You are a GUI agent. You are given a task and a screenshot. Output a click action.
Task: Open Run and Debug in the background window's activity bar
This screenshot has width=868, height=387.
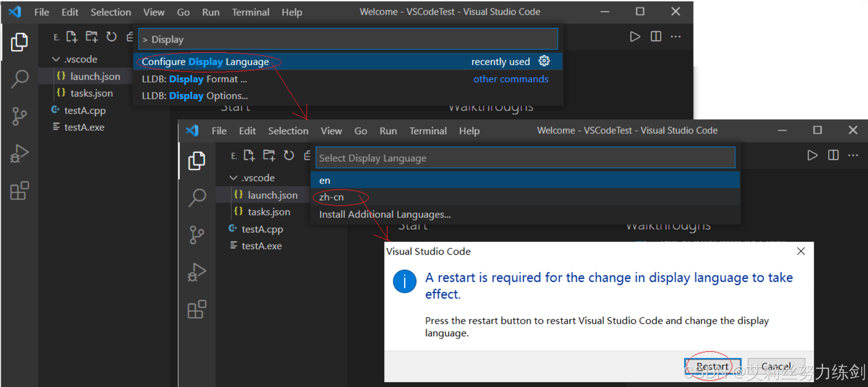(19, 154)
